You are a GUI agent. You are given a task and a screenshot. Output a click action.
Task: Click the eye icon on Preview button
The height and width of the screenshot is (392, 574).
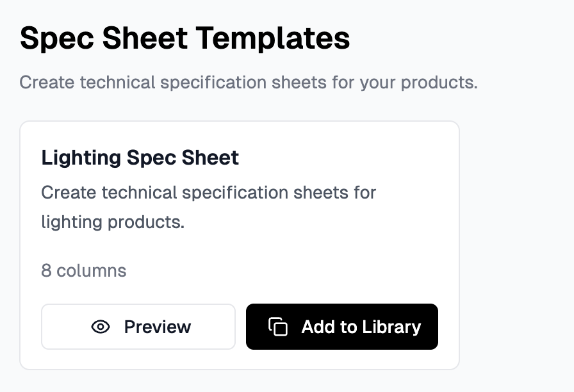tap(101, 327)
